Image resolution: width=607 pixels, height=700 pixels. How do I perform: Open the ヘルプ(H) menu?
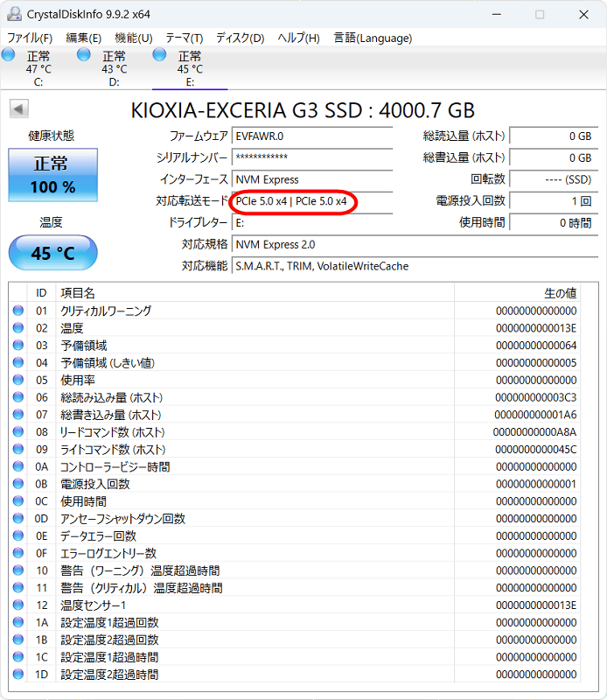click(x=298, y=38)
